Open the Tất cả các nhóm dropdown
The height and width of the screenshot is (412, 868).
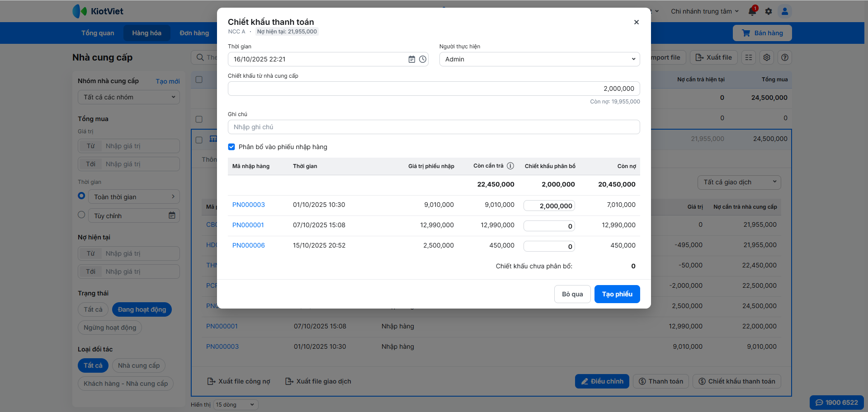129,97
